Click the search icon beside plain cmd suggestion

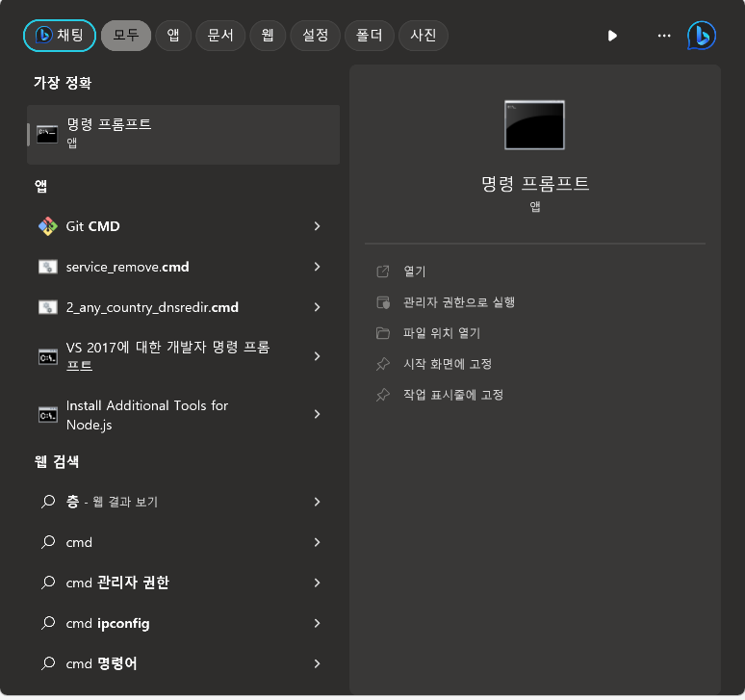pos(48,542)
